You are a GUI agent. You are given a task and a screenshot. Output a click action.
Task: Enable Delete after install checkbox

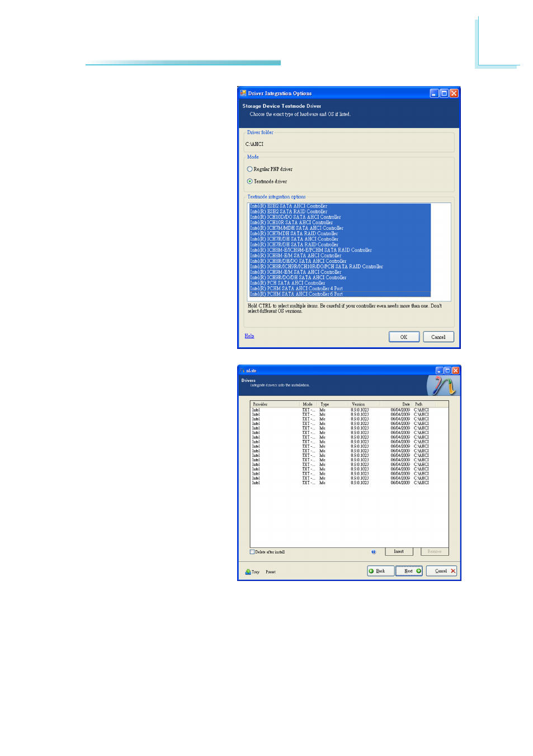[252, 552]
